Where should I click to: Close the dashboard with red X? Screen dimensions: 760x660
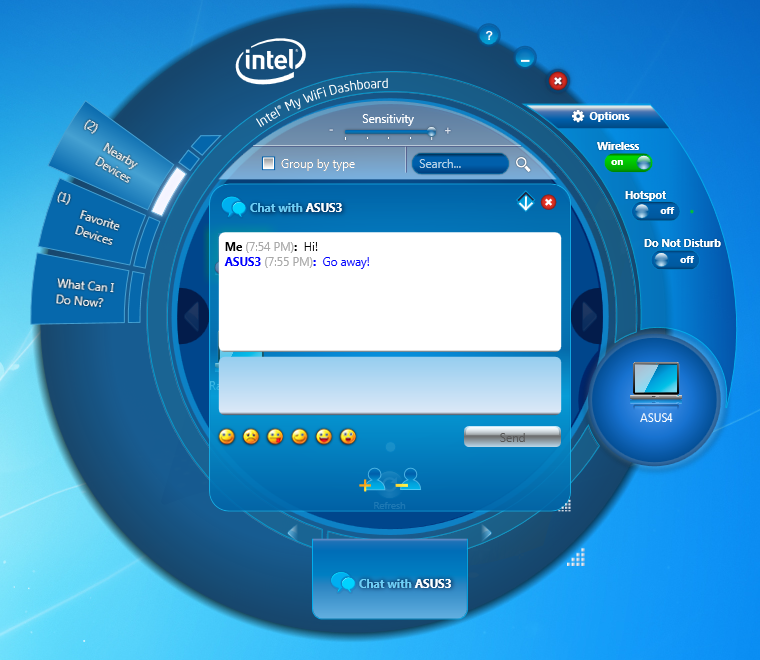tap(557, 81)
